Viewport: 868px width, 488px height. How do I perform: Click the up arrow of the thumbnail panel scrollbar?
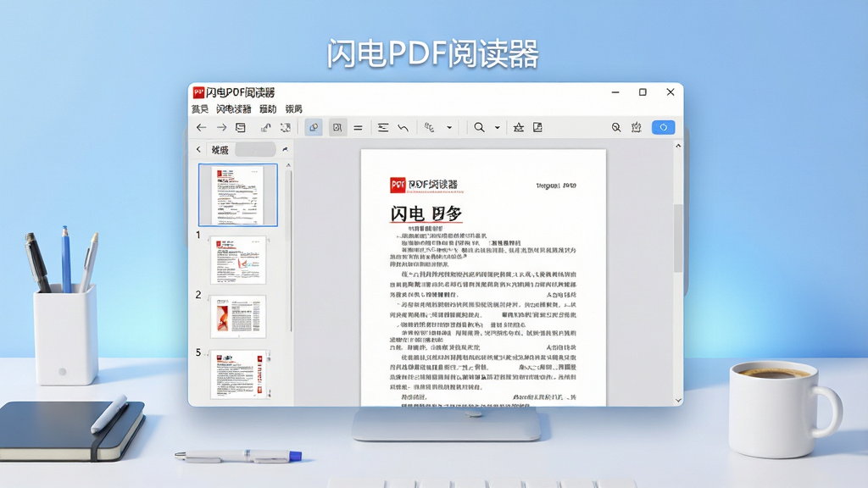[288, 165]
